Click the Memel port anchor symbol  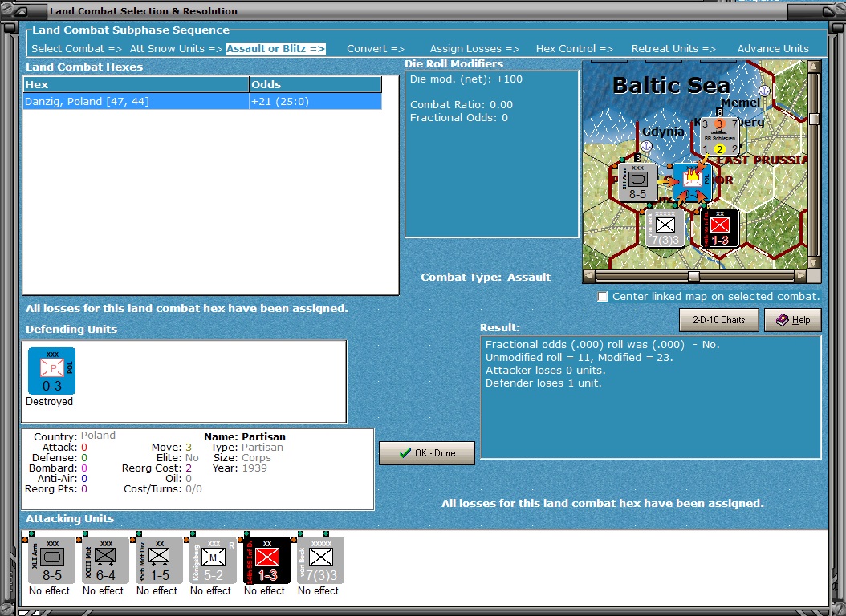764,90
